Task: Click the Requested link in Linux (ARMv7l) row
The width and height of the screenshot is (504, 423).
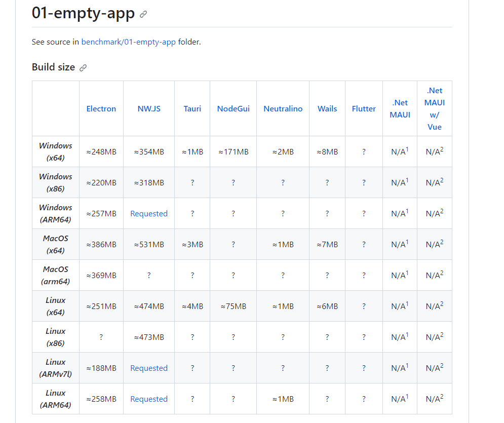Action: click(149, 368)
